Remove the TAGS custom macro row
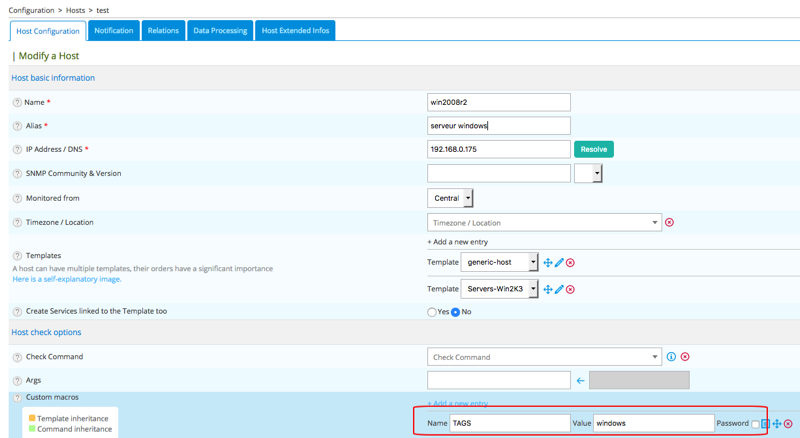The height and width of the screenshot is (438, 800). [788, 424]
